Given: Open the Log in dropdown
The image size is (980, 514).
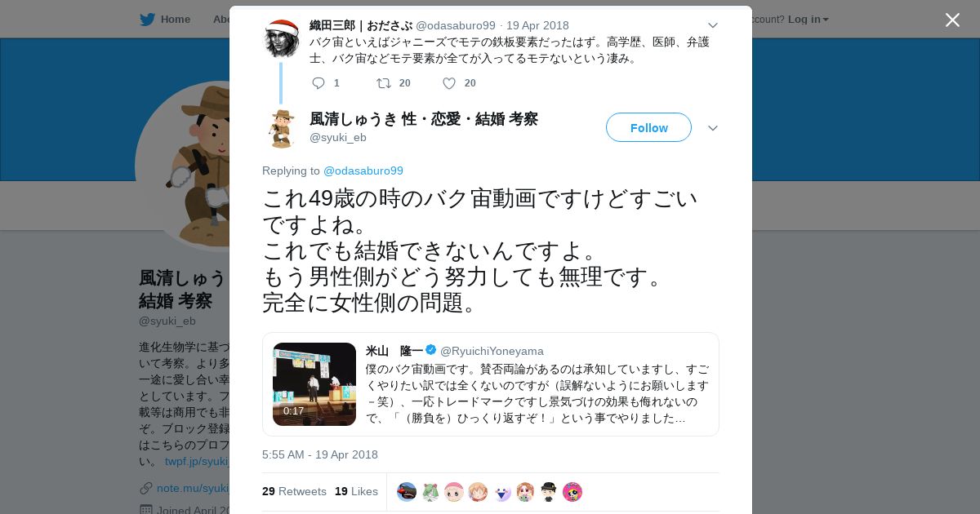Looking at the screenshot, I should click(x=808, y=20).
